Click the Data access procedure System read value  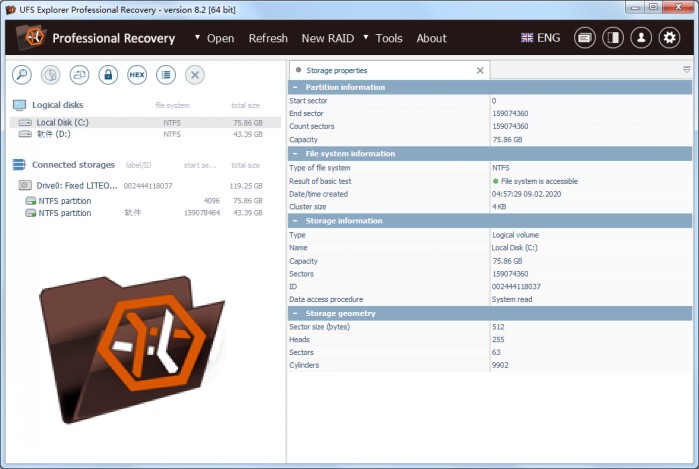512,299
